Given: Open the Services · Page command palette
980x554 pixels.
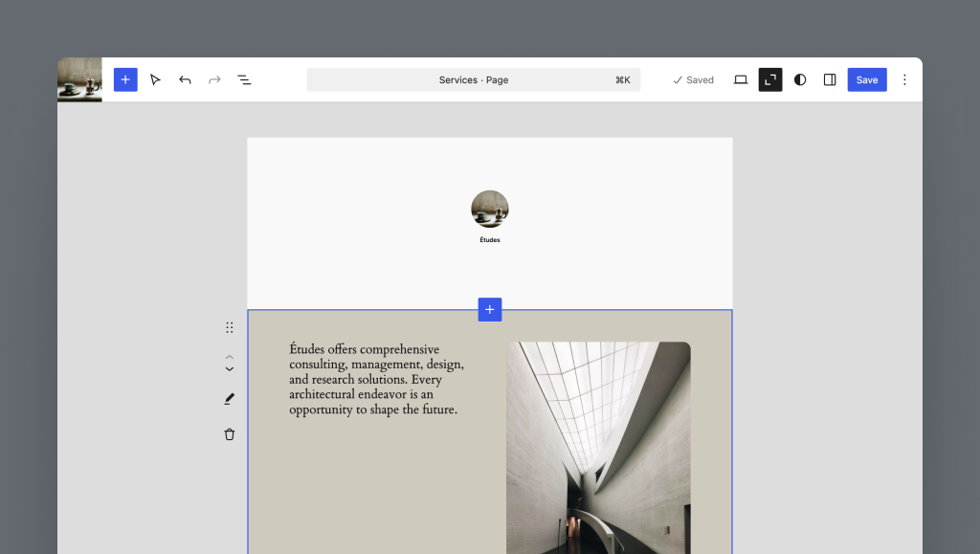Looking at the screenshot, I should (473, 79).
